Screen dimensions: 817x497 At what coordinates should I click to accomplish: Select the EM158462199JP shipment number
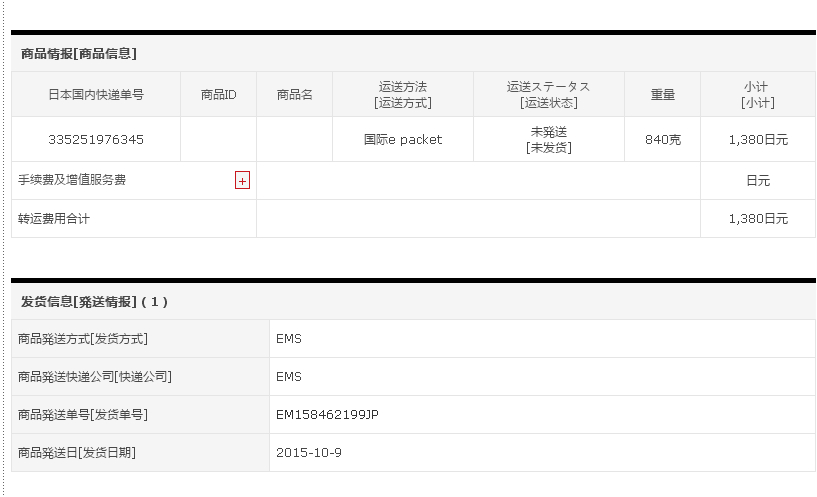point(327,415)
